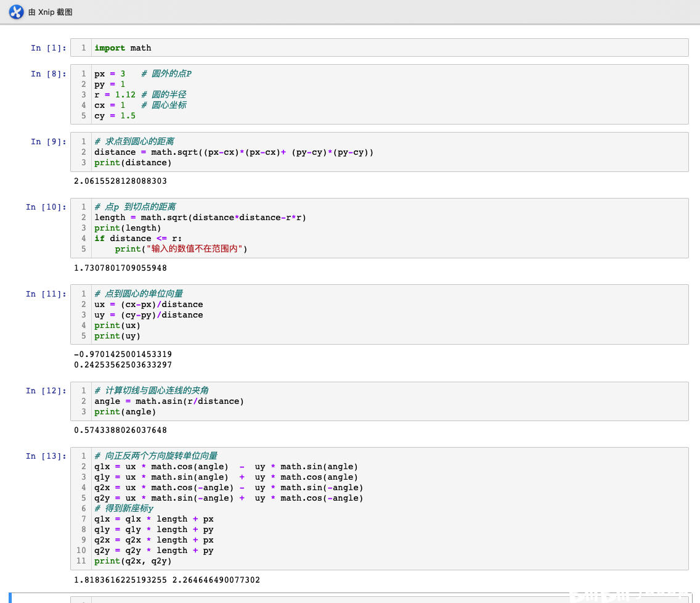Click the "ux = (cx-px)/distance" line
The width and height of the screenshot is (700, 603).
pyautogui.click(x=149, y=305)
